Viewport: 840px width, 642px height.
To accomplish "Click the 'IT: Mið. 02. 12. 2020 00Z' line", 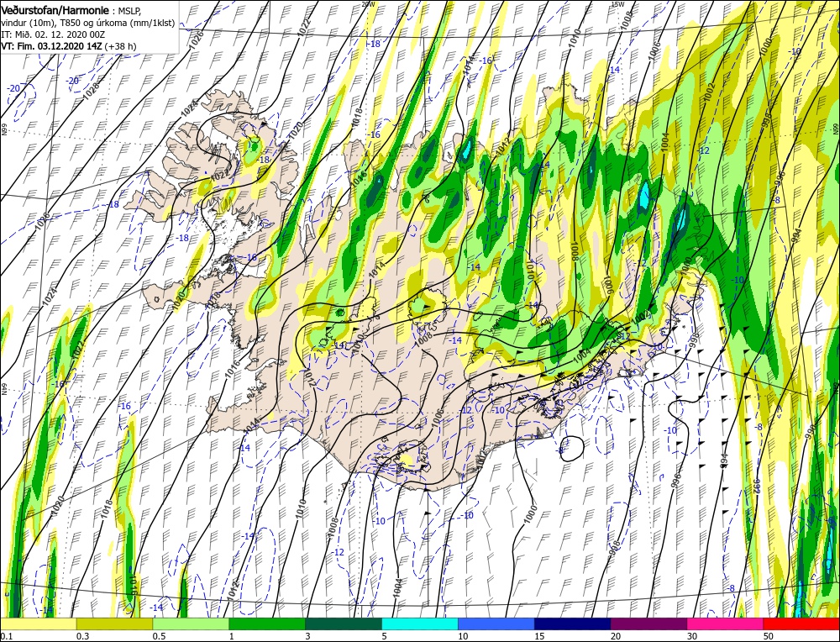I will pos(52,34).
